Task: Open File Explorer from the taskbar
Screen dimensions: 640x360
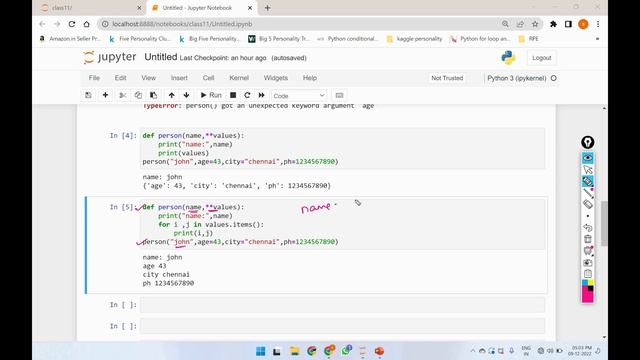Action: (x=294, y=351)
